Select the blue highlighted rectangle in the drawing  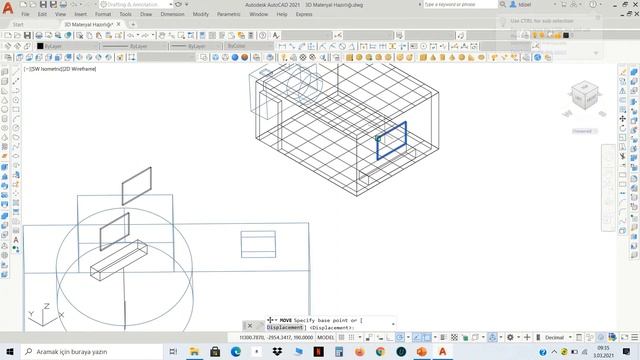(391, 140)
